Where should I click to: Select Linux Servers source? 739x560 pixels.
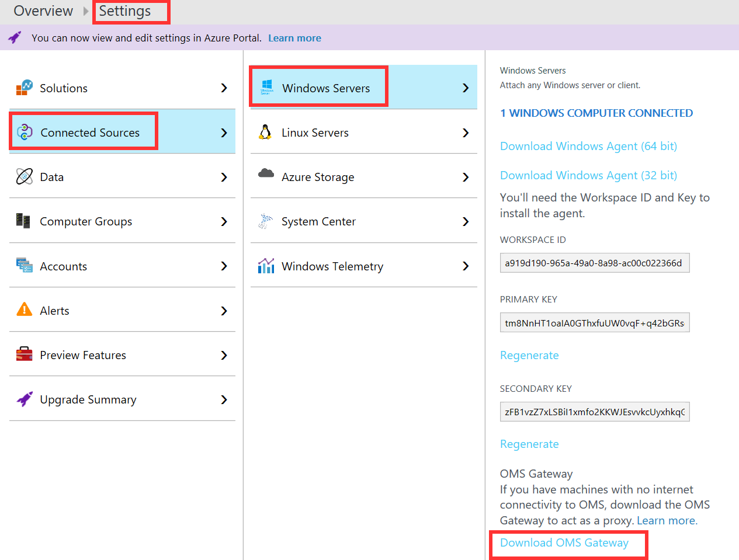364,132
